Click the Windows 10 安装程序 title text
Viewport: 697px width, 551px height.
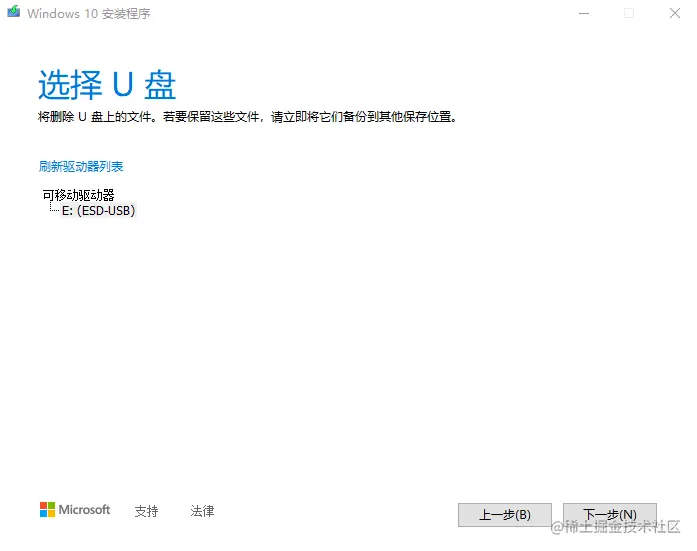[x=88, y=14]
